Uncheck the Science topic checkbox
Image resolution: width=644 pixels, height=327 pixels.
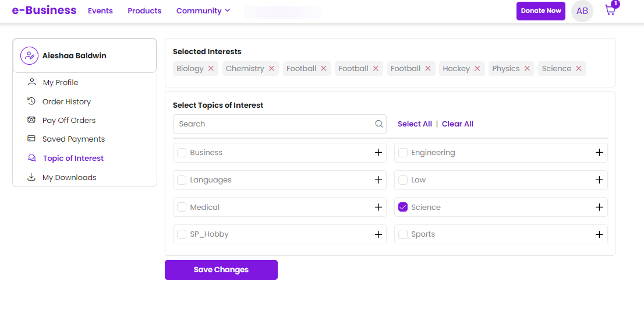tap(403, 207)
